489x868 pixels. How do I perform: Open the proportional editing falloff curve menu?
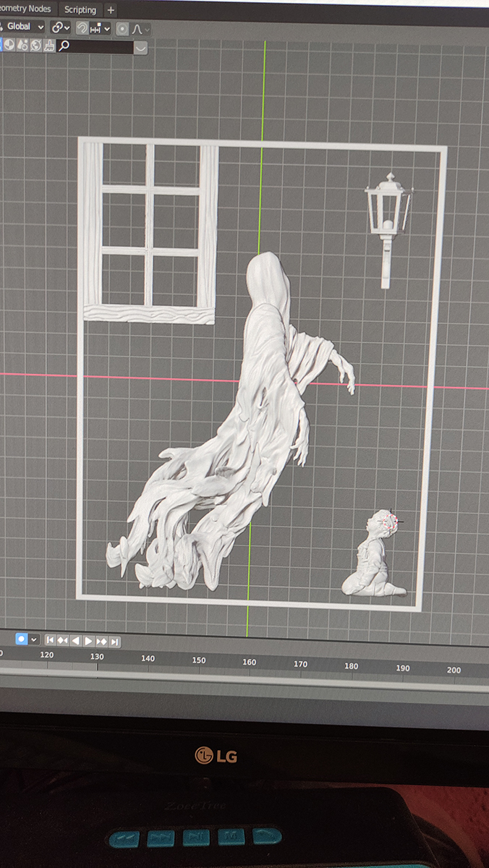point(140,29)
